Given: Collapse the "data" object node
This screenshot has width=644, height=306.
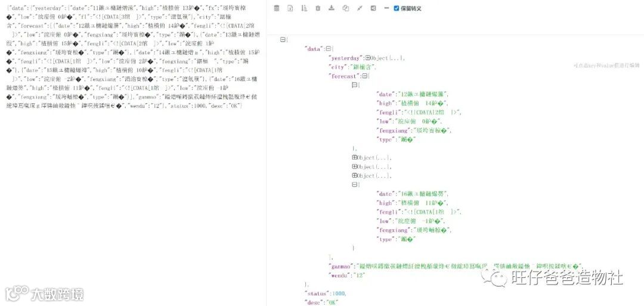Looking at the screenshot, I should coord(328,49).
